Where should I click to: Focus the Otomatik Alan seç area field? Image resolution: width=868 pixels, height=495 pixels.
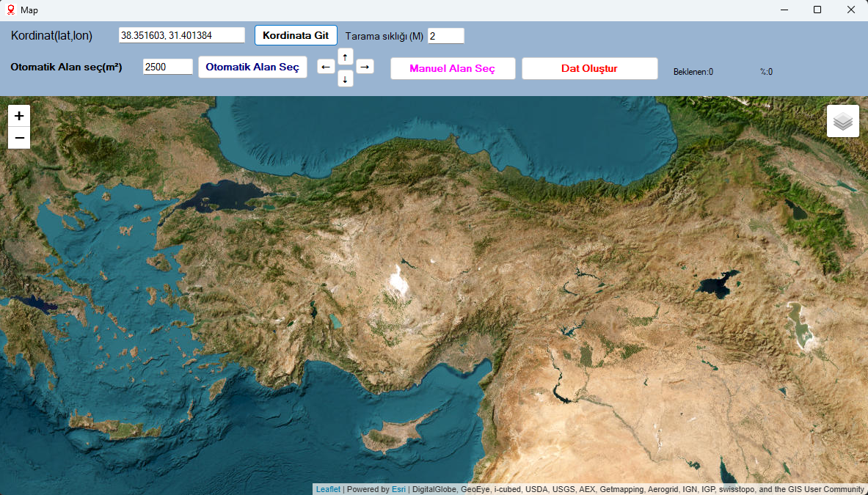pos(167,67)
